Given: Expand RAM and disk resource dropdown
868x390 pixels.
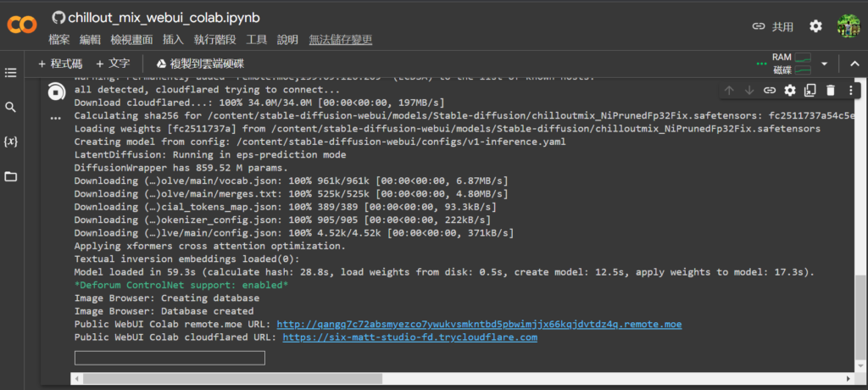Looking at the screenshot, I should click(x=824, y=64).
